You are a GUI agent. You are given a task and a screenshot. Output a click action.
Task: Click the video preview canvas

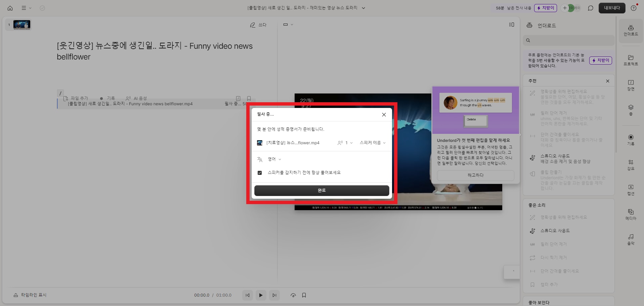(x=398, y=152)
